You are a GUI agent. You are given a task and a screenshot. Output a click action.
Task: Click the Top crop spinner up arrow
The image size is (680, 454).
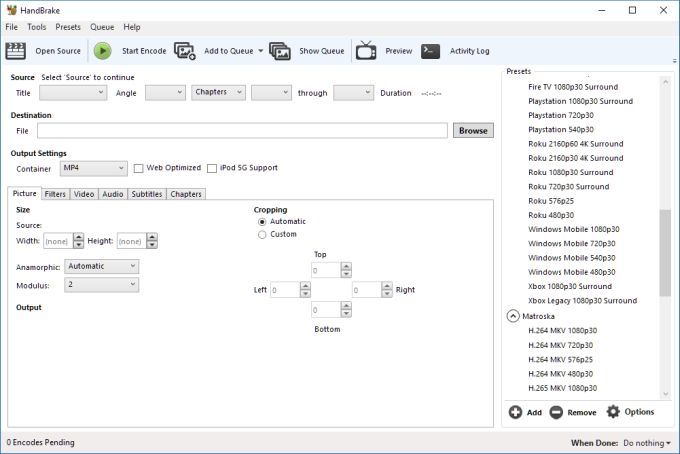346,266
